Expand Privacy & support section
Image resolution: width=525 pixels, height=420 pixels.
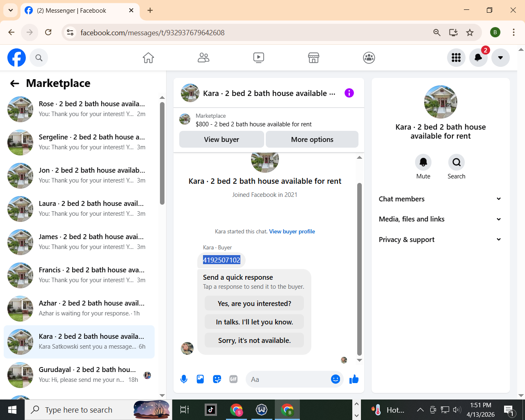tap(441, 240)
